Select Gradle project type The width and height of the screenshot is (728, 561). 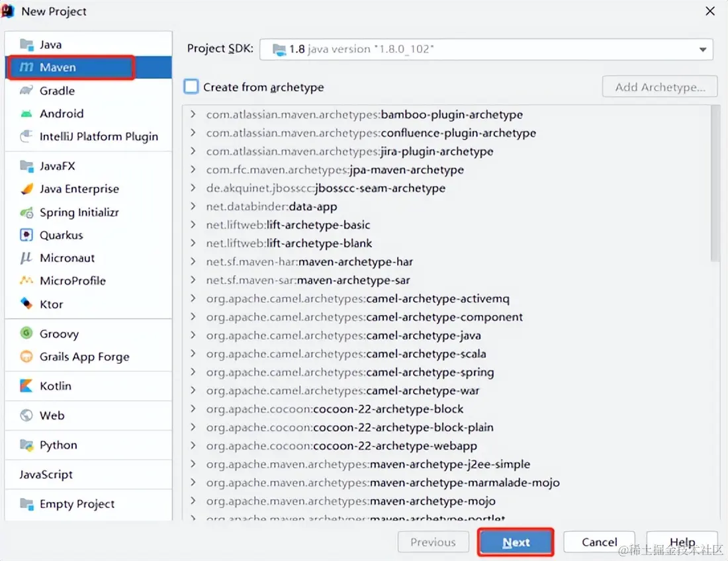pos(88,91)
